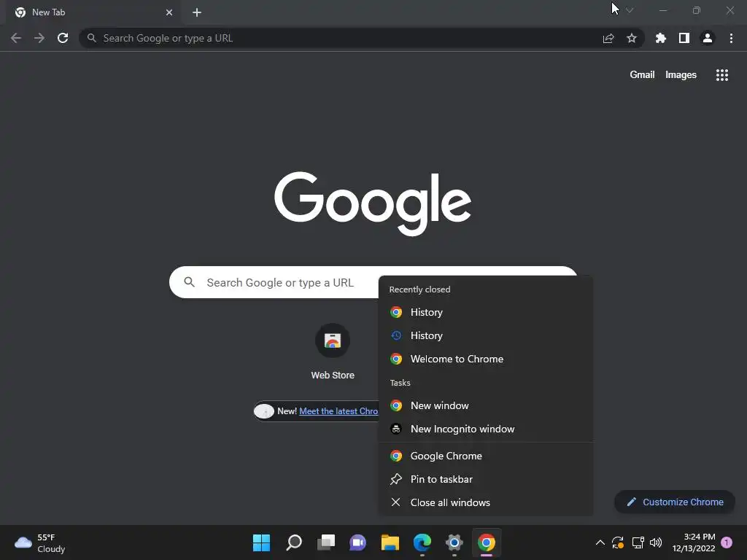Screen dimensions: 747x560
Task: Open File Explorer on taskbar
Action: click(390, 542)
